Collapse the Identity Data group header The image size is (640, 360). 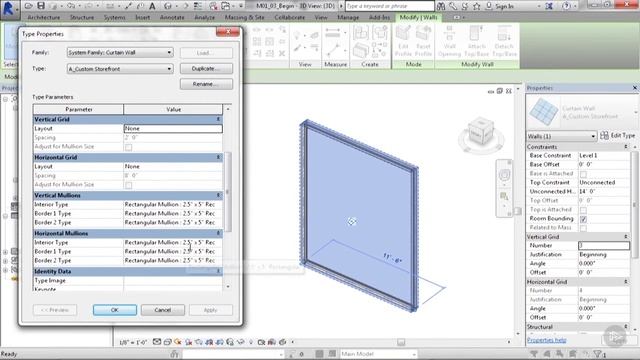(218, 271)
